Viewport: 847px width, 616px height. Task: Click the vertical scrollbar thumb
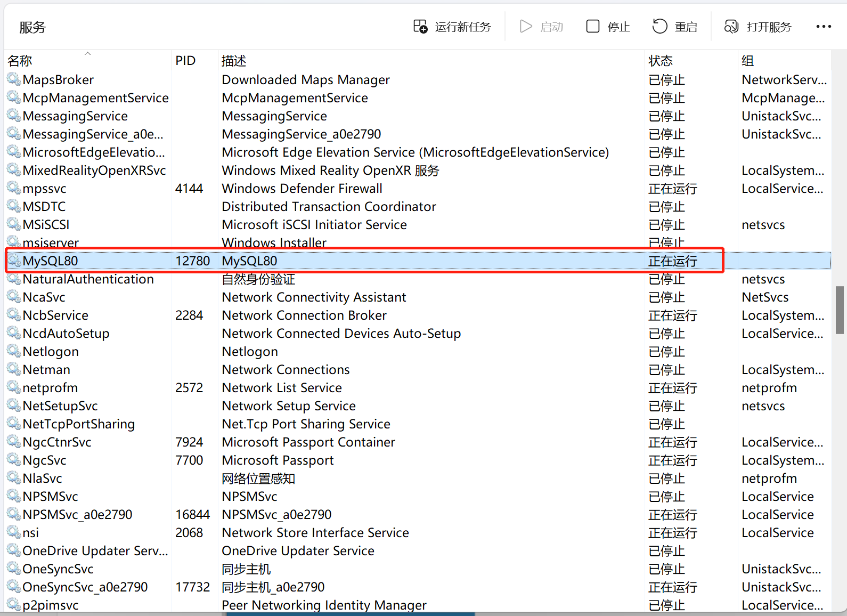(840, 310)
